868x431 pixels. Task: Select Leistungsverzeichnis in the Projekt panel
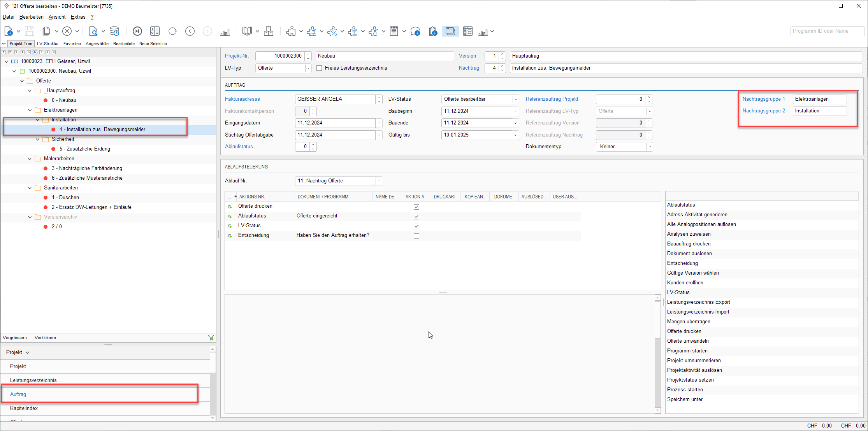coord(105,380)
